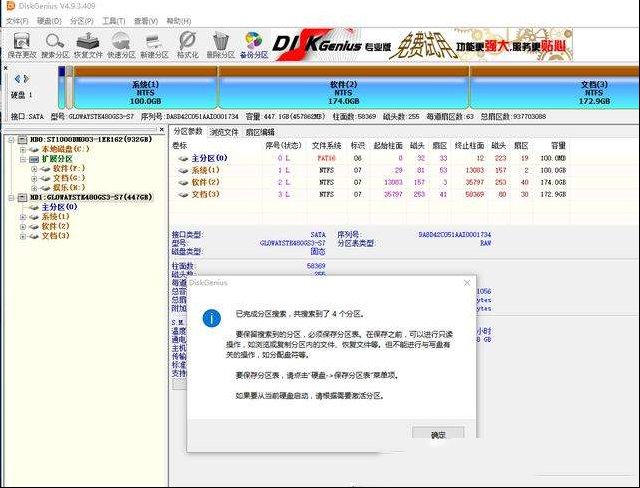Screen dimensions: 640x488
Task: Click the New Partition (新建分区) toolbar icon
Action: [154, 45]
